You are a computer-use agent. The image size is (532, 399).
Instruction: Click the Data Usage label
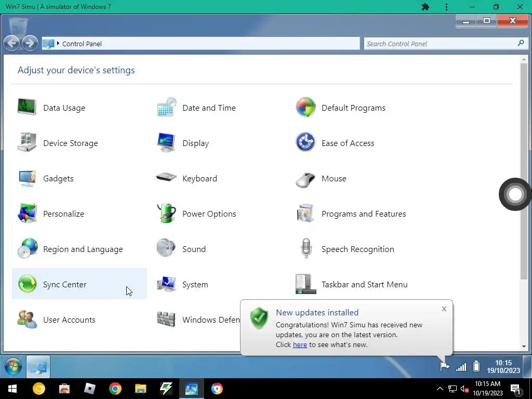pyautogui.click(x=64, y=108)
